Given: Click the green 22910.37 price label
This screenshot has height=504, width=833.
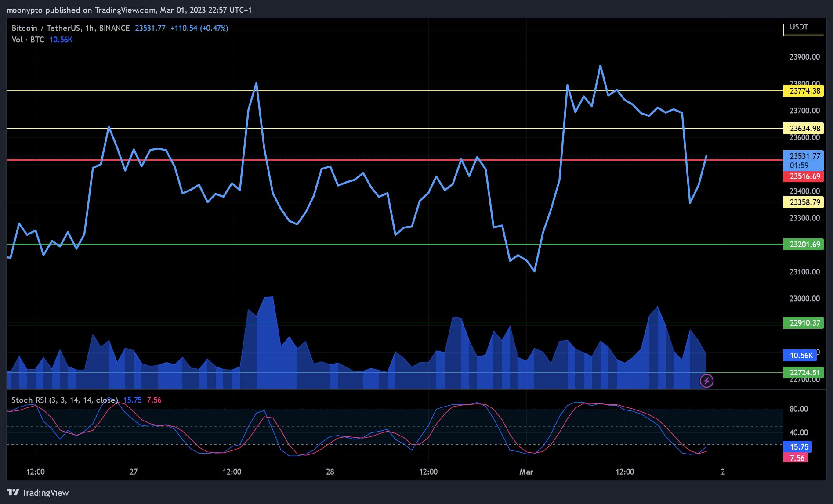Looking at the screenshot, I should [804, 323].
